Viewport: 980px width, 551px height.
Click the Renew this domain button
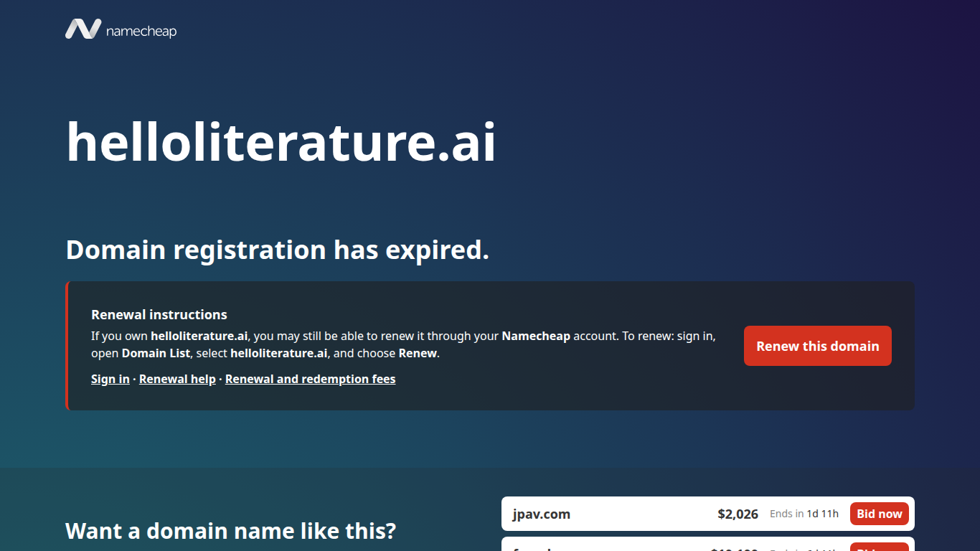818,346
